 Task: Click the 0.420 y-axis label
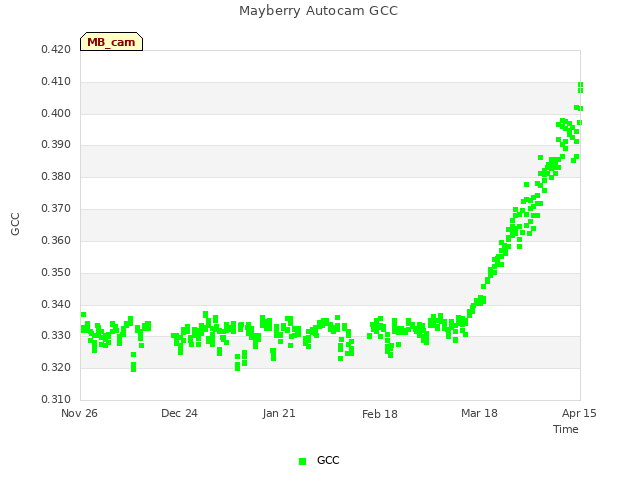[x=56, y=49]
